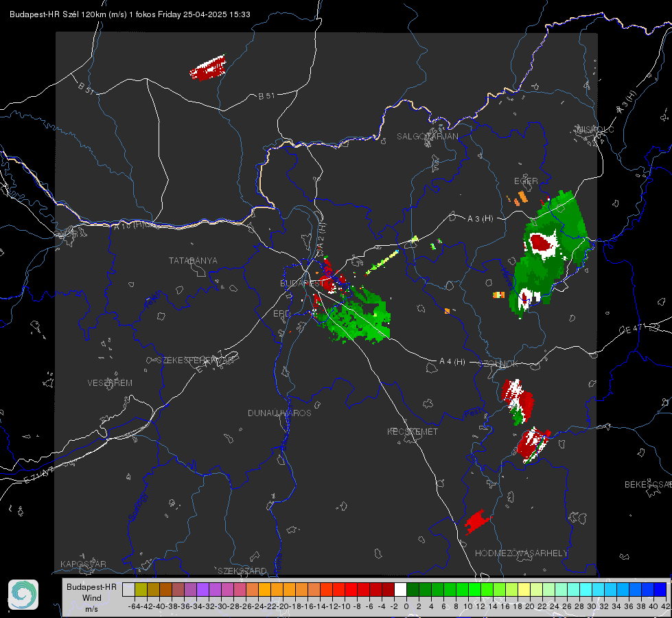672x618 pixels.
Task: Click the '-64' value label in the legend
Action: (x=134, y=606)
